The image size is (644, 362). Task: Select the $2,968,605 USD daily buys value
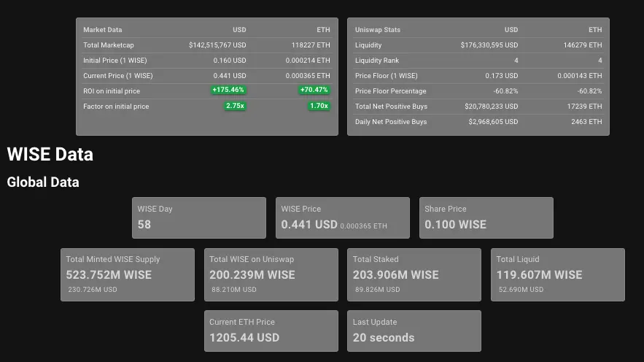pyautogui.click(x=493, y=122)
